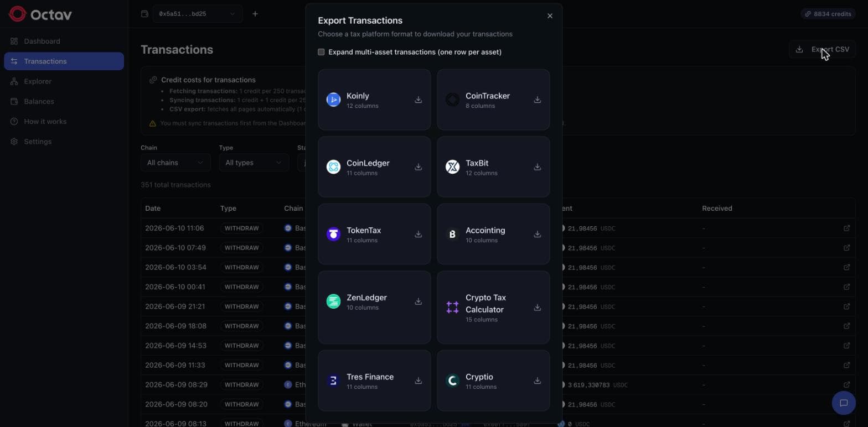
Task: Click the Received column header
Action: coord(717,209)
